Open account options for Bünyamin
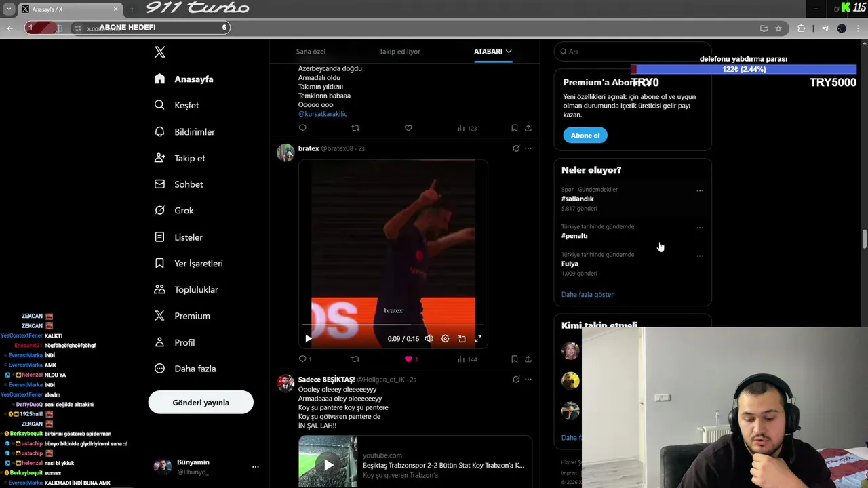 pos(256,467)
